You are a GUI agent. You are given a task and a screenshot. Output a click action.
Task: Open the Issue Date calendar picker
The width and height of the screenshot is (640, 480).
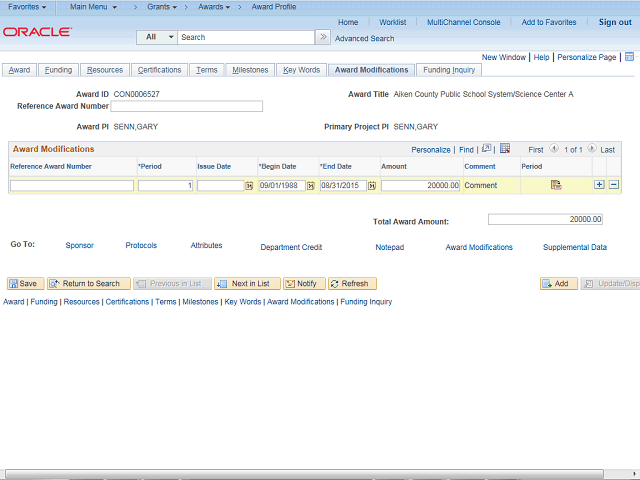coord(249,186)
